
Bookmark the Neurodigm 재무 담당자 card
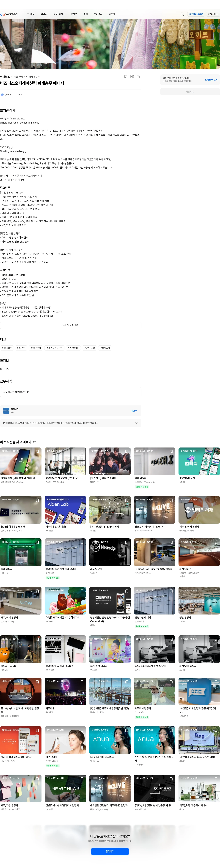tap(126, 543)
